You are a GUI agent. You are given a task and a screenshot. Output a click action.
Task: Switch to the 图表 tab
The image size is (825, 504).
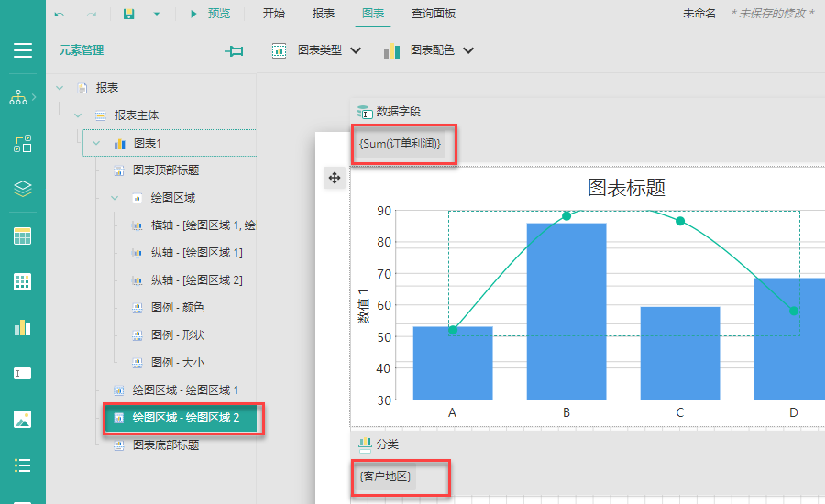click(x=373, y=14)
